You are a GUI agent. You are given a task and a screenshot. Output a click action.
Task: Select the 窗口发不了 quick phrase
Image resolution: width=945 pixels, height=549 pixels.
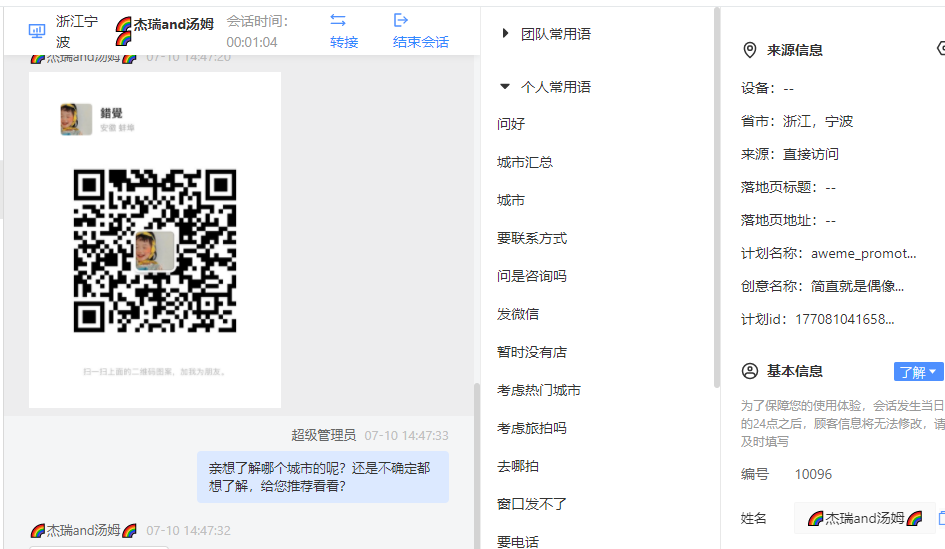[532, 504]
